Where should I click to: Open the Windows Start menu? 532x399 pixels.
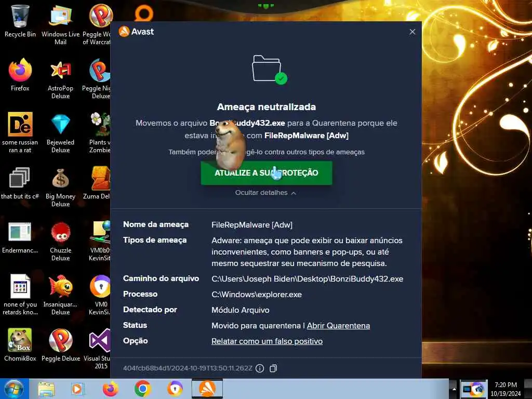14,389
